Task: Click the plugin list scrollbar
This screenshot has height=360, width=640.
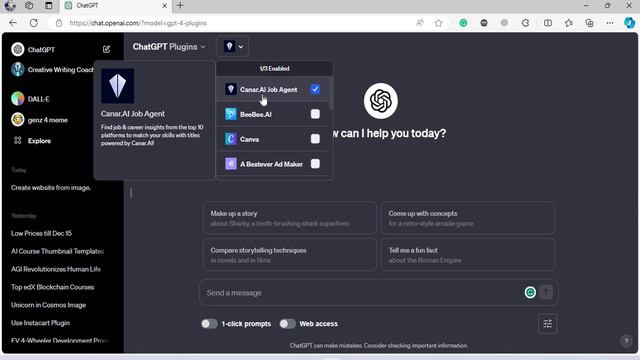Action: click(x=331, y=94)
